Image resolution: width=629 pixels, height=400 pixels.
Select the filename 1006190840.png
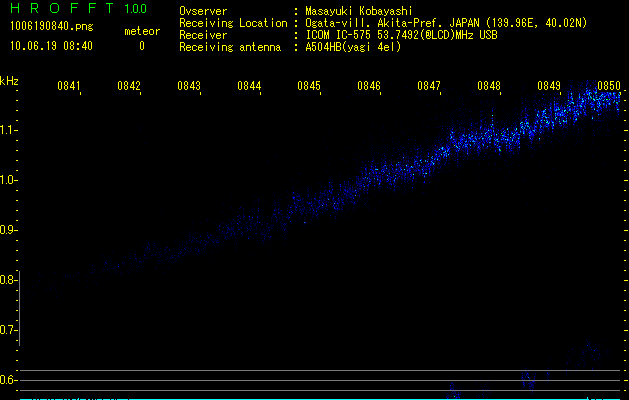(52, 26)
